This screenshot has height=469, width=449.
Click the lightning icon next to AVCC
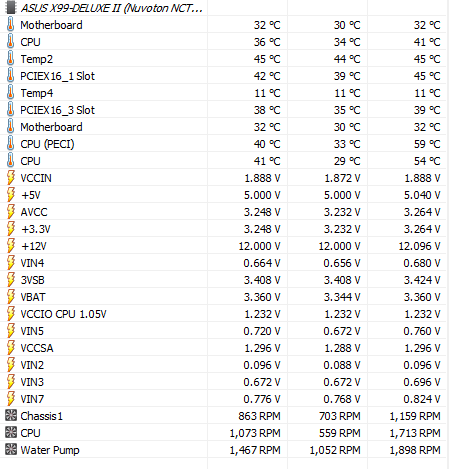point(11,212)
